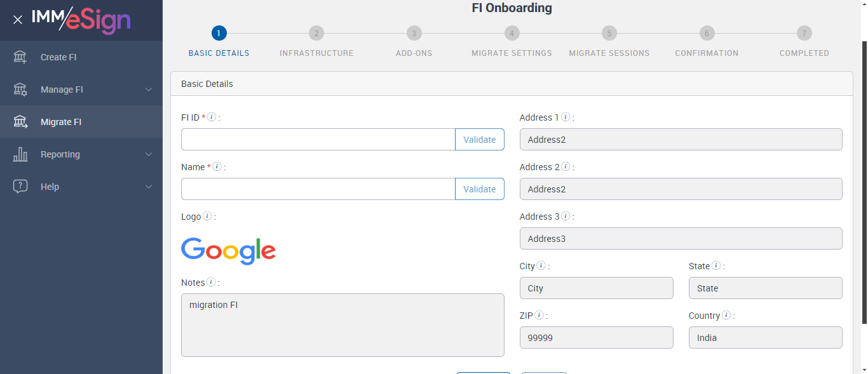This screenshot has width=868, height=374.
Task: Expand the Help submenu chevron
Action: [x=149, y=187]
